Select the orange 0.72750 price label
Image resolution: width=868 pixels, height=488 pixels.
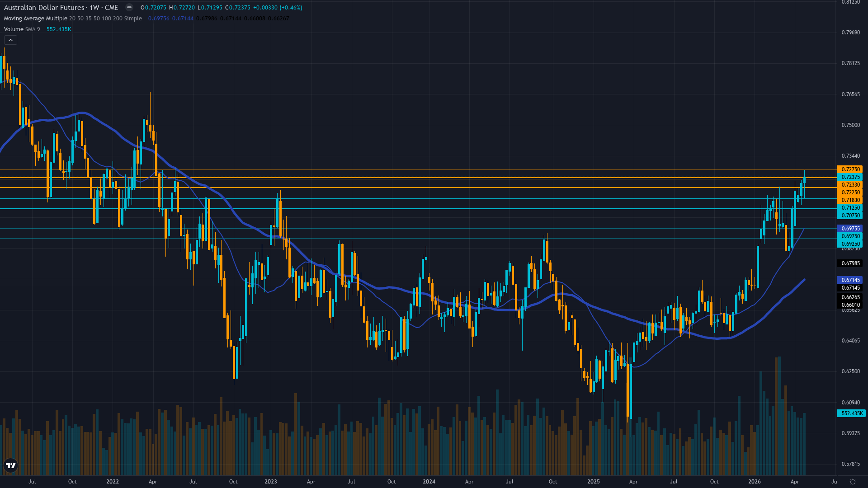click(x=850, y=169)
